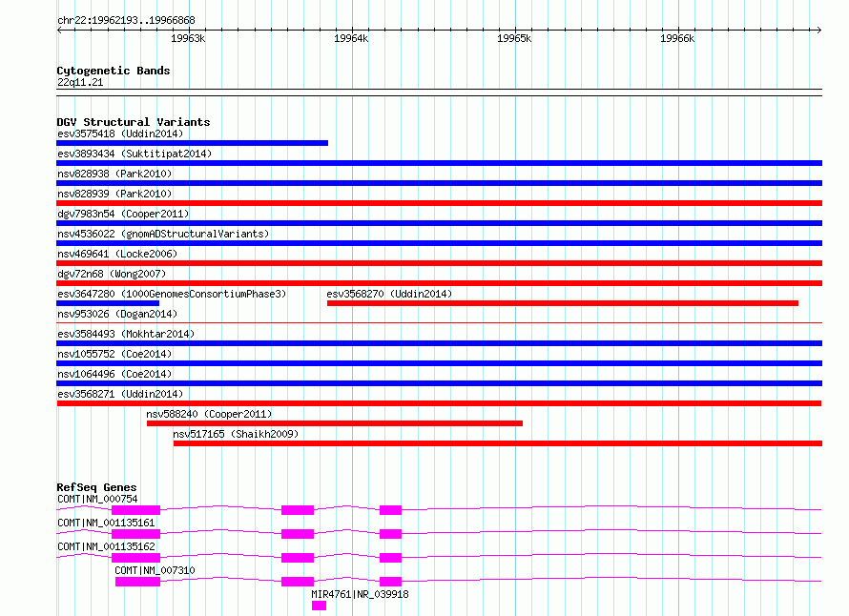Click the 19963k ruler mark
This screenshot has height=616, width=849.
coord(188,38)
